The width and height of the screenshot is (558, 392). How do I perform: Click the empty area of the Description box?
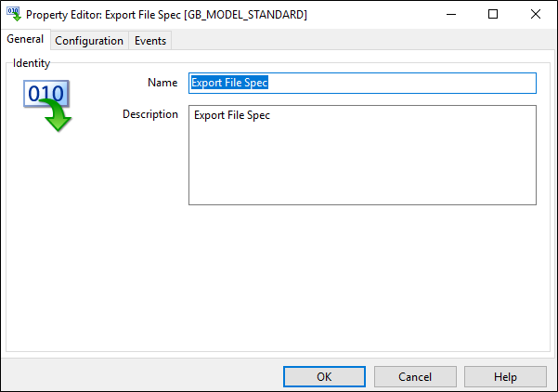click(x=362, y=163)
